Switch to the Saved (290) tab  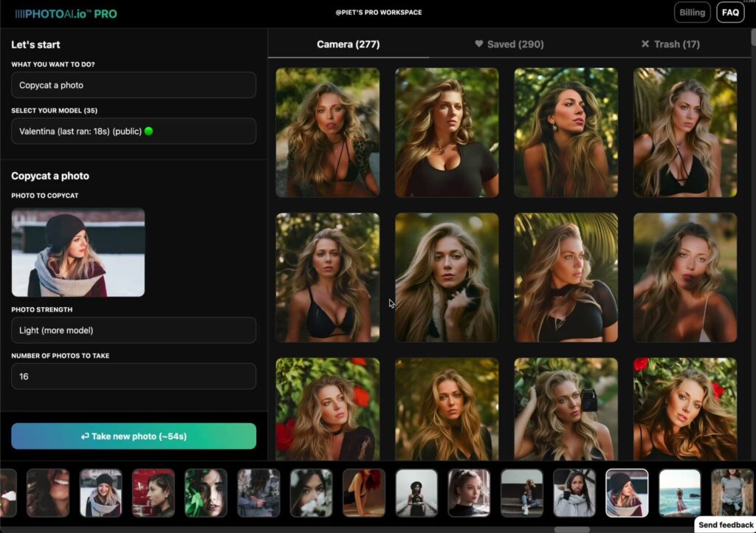(x=509, y=44)
